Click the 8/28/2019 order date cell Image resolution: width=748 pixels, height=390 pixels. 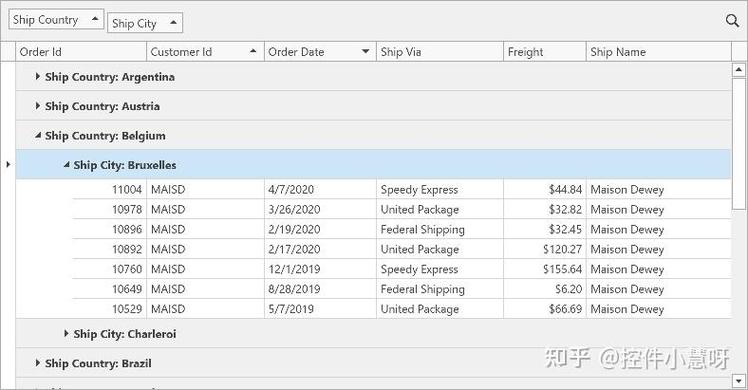click(x=320, y=289)
